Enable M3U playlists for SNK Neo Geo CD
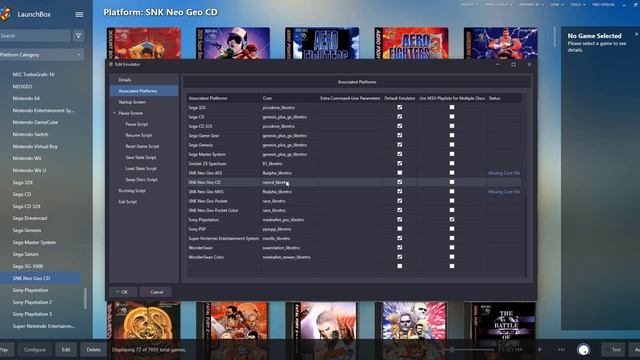 point(452,182)
